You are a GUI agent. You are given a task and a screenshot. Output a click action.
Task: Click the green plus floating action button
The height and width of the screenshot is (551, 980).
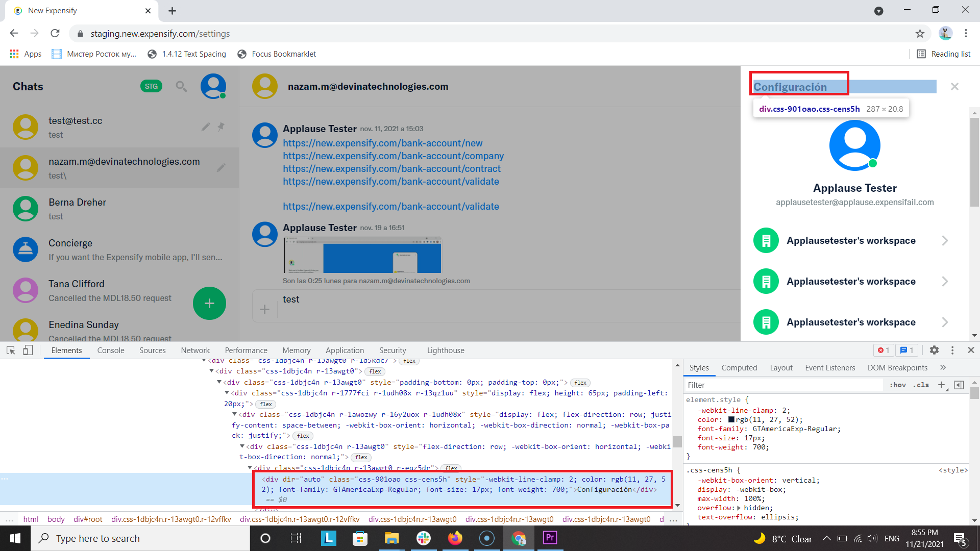pyautogui.click(x=209, y=304)
